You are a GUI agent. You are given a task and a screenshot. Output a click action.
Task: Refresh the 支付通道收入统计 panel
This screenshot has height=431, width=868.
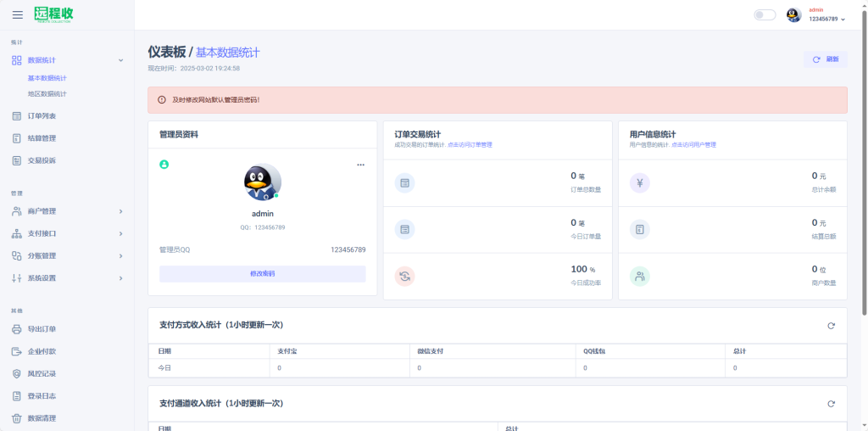[831, 404]
